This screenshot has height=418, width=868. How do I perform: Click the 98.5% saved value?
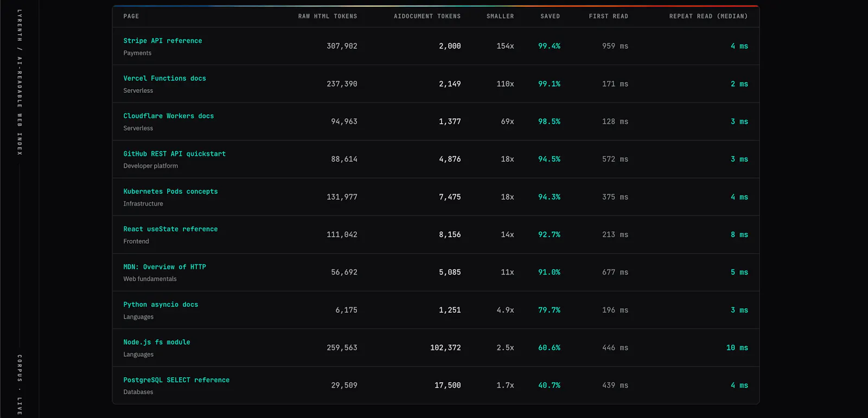pyautogui.click(x=549, y=122)
